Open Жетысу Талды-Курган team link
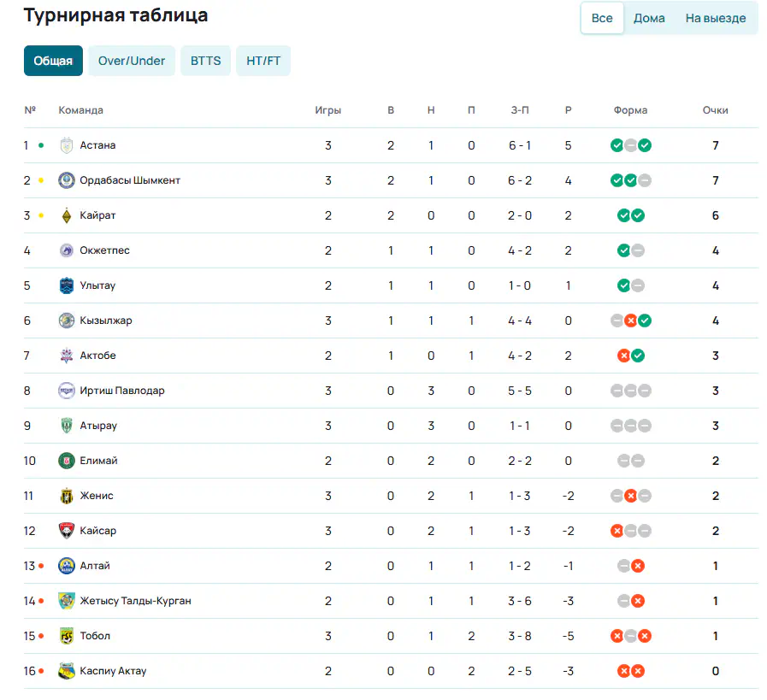The width and height of the screenshot is (767, 700). click(x=135, y=601)
